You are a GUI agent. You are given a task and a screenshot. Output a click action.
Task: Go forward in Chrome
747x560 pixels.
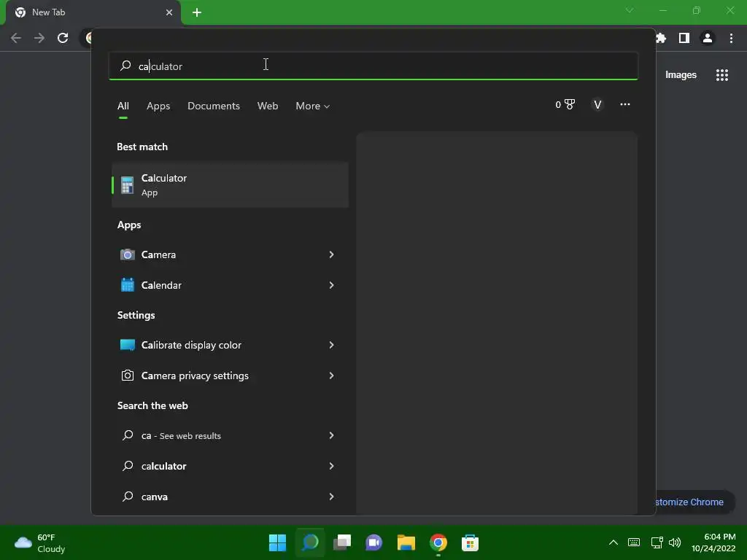coord(39,38)
